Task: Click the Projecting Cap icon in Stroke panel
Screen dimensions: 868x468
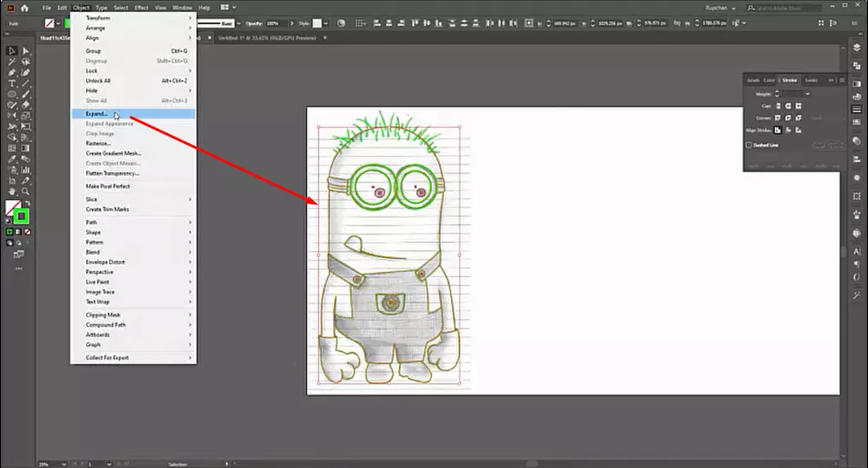Action: coord(798,106)
